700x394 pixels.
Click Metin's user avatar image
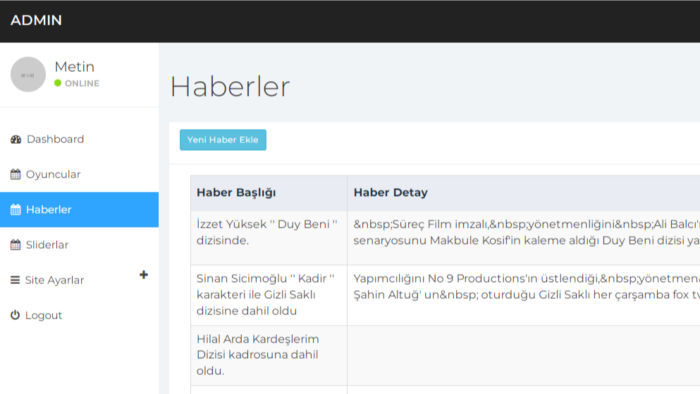[28, 75]
